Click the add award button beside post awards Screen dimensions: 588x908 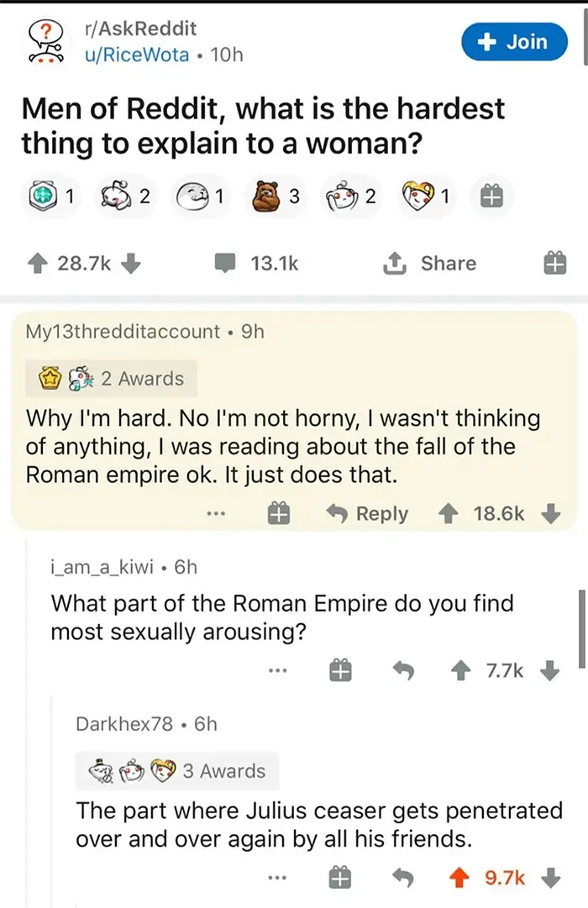point(492,197)
